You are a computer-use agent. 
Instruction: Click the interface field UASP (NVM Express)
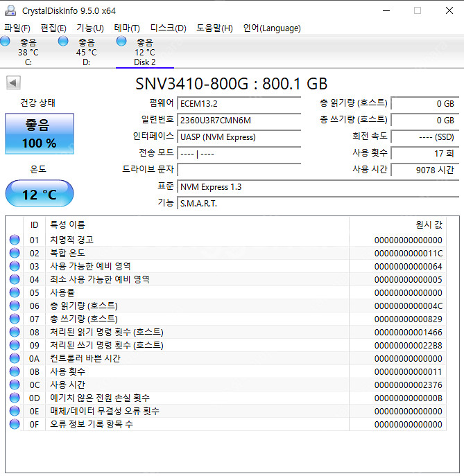click(239, 137)
